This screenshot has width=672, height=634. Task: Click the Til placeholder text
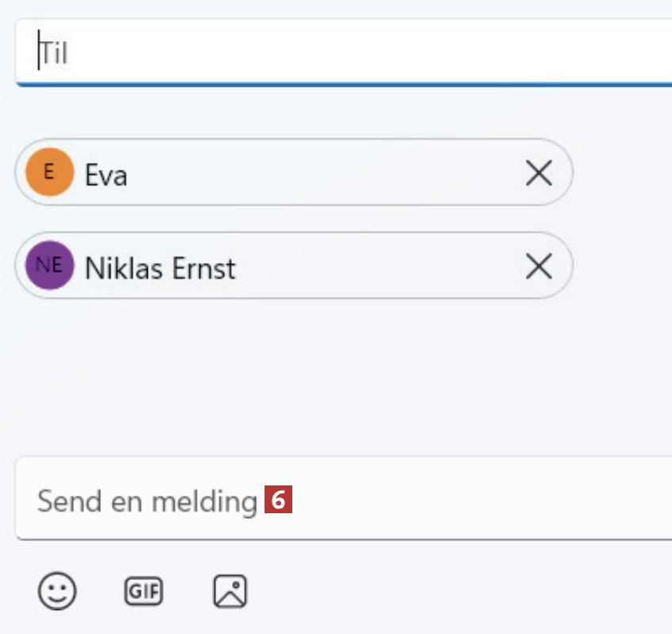(56, 54)
